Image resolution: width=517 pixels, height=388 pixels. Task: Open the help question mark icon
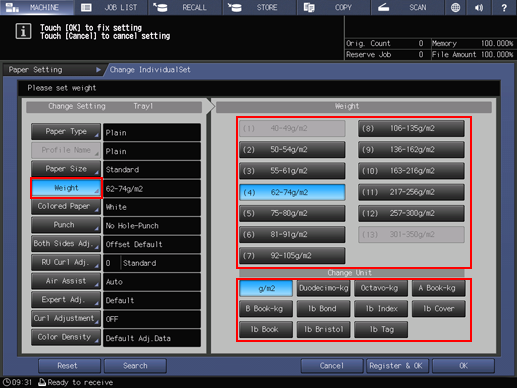[x=504, y=7]
